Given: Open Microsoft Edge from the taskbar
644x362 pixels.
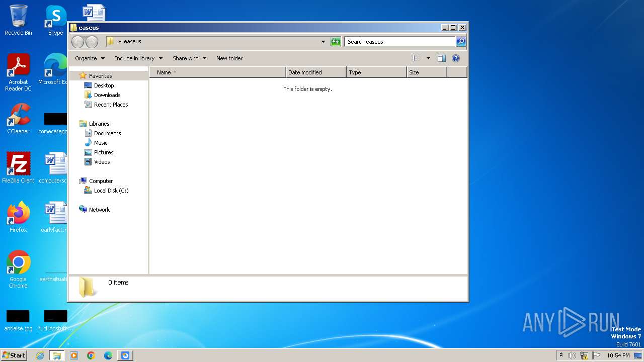Looking at the screenshot, I should point(108,355).
